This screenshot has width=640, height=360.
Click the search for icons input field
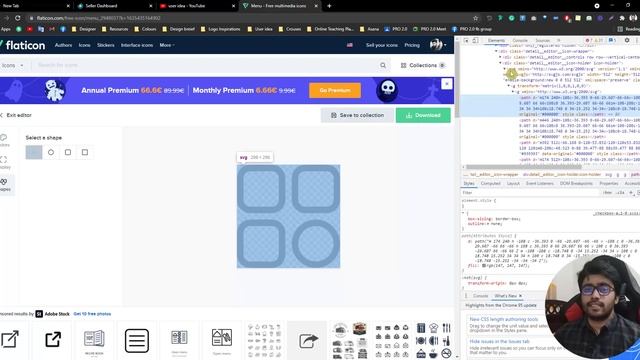click(206, 65)
